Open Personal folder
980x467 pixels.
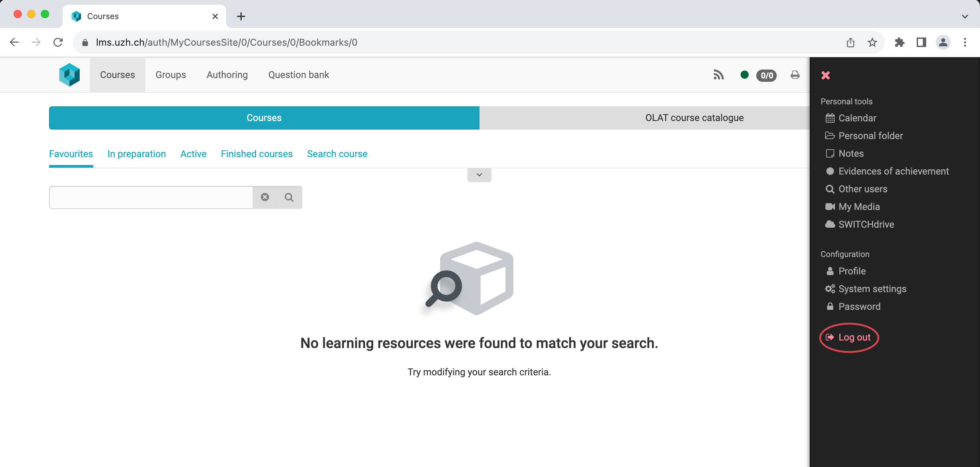tap(864, 136)
